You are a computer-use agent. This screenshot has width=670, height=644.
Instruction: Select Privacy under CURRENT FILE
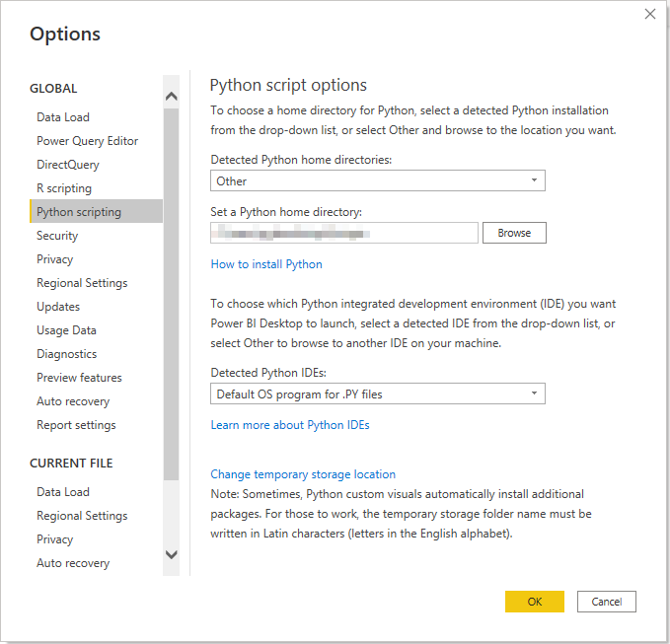[x=54, y=539]
